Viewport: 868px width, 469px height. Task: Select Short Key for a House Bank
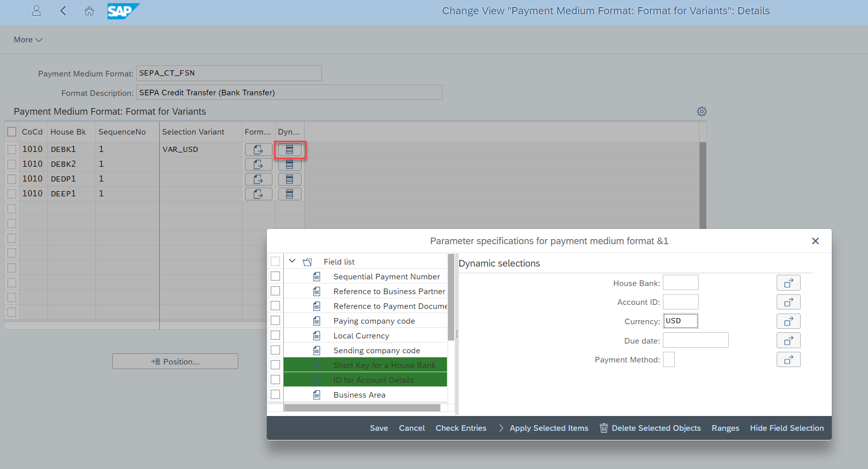384,366
